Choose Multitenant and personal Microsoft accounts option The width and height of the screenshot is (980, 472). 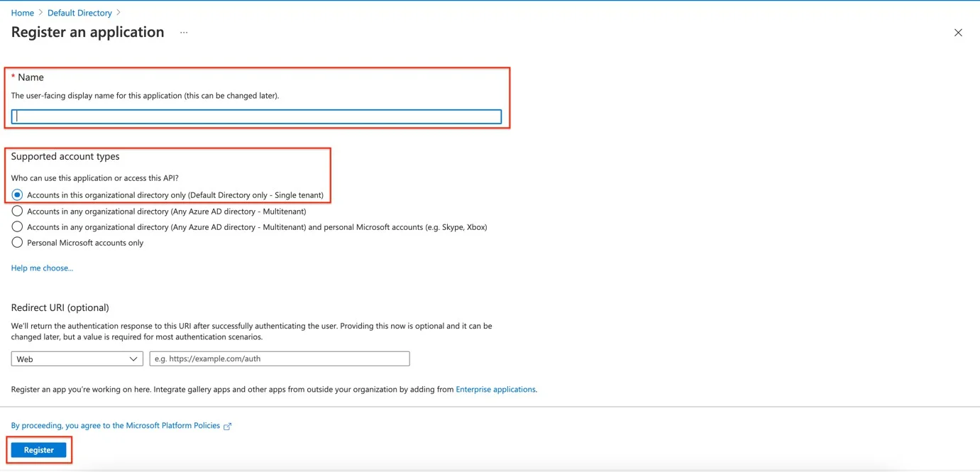[17, 227]
